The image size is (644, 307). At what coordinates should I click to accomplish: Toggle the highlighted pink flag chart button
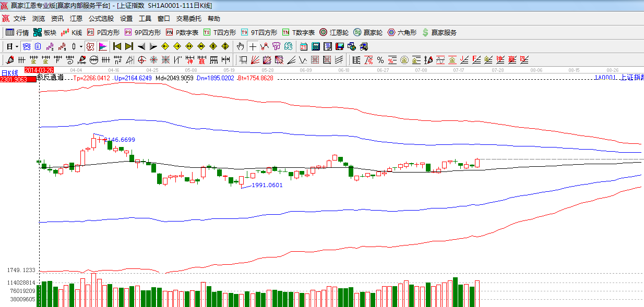pyautogui.click(x=103, y=46)
